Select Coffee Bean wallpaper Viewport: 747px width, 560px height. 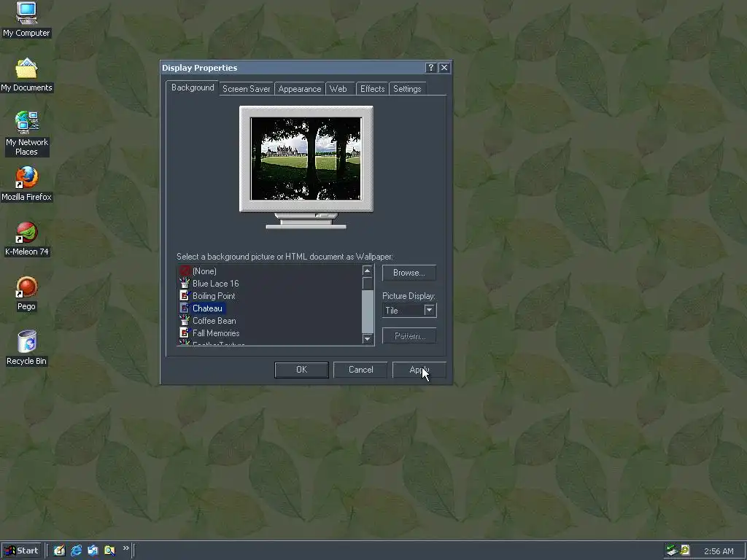(x=214, y=321)
